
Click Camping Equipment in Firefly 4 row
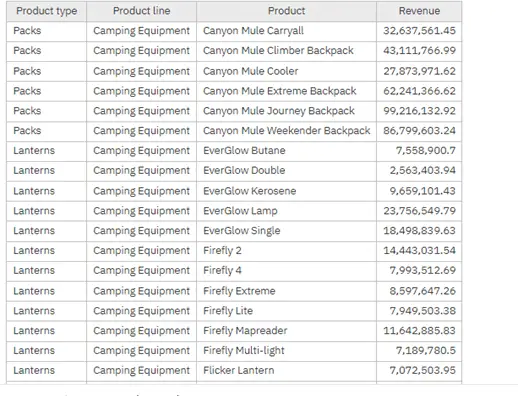point(142,271)
